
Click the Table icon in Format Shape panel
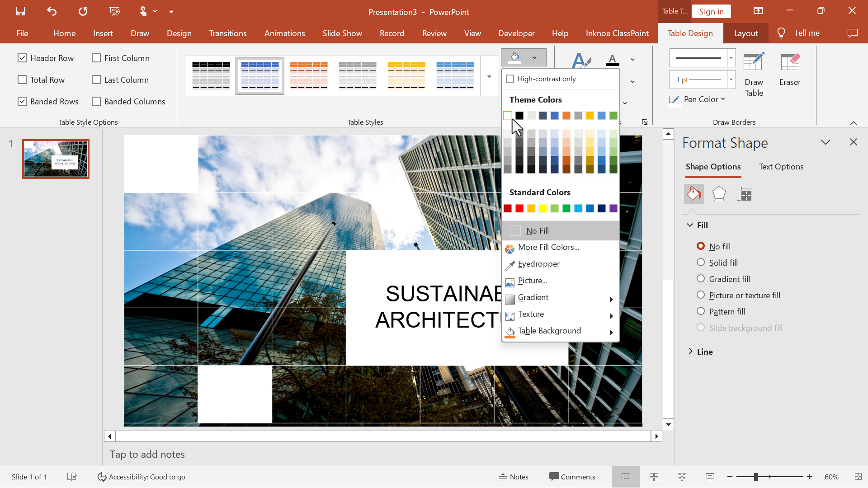[745, 194]
